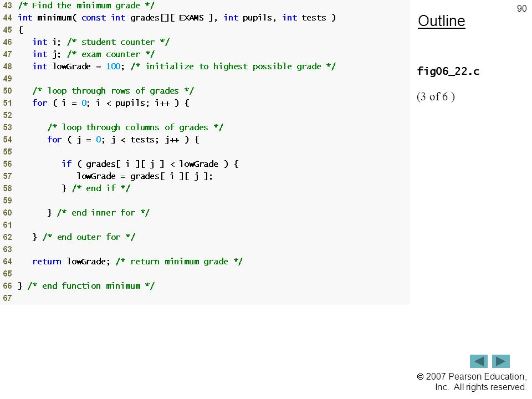Click the if condition on line 56
Screen dimensions: 532x399
(150, 164)
